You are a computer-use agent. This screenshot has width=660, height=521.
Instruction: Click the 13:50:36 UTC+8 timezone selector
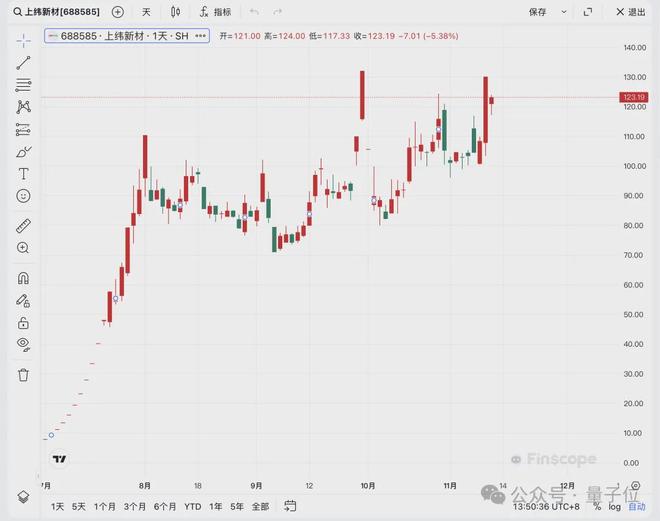tap(546, 507)
